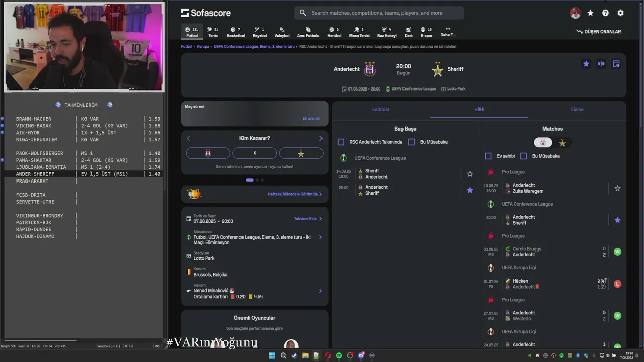
Task: Focus the search matches input field
Action: pos(379,13)
